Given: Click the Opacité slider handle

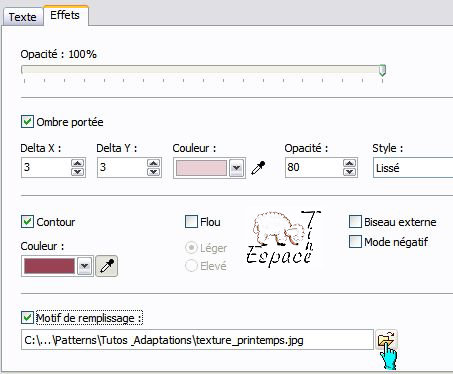Looking at the screenshot, I should pyautogui.click(x=382, y=70).
